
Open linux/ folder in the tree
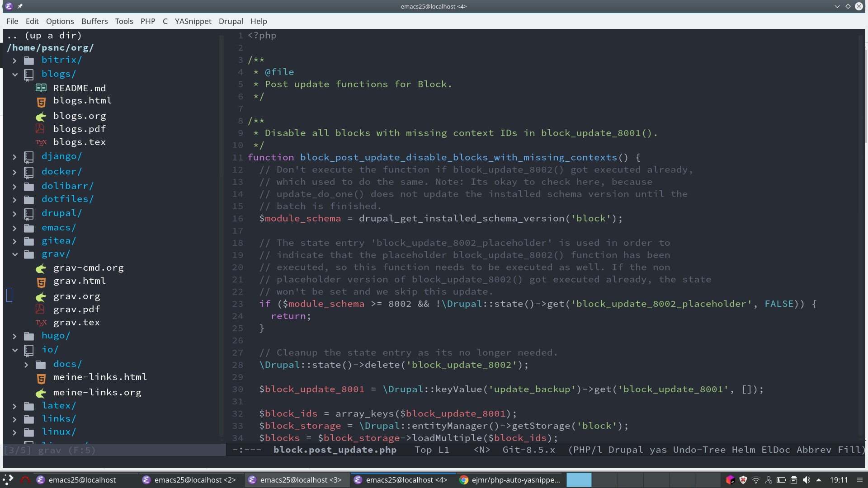click(59, 432)
